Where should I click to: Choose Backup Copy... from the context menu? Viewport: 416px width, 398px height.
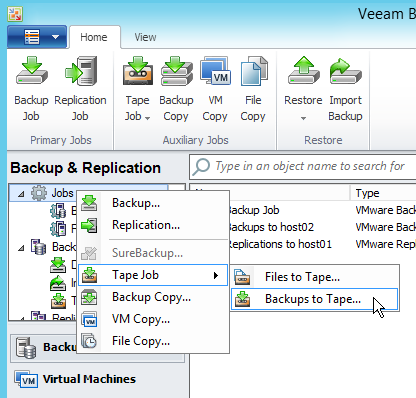tap(153, 297)
